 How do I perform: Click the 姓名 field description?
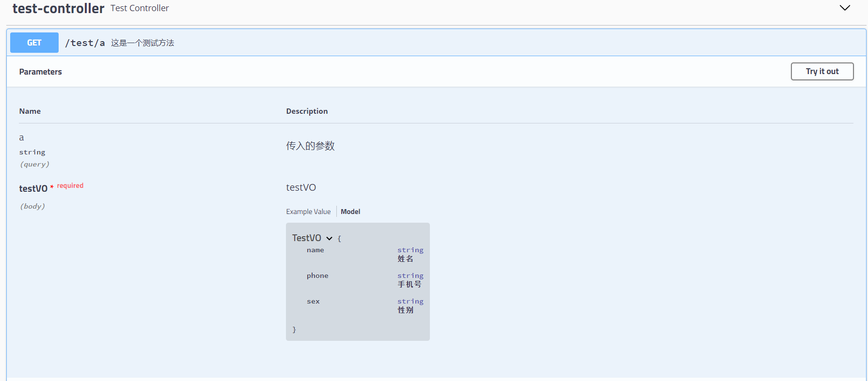tap(406, 259)
